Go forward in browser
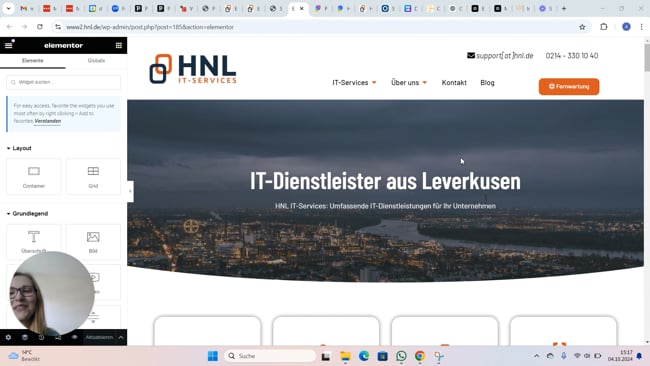 tap(24, 27)
